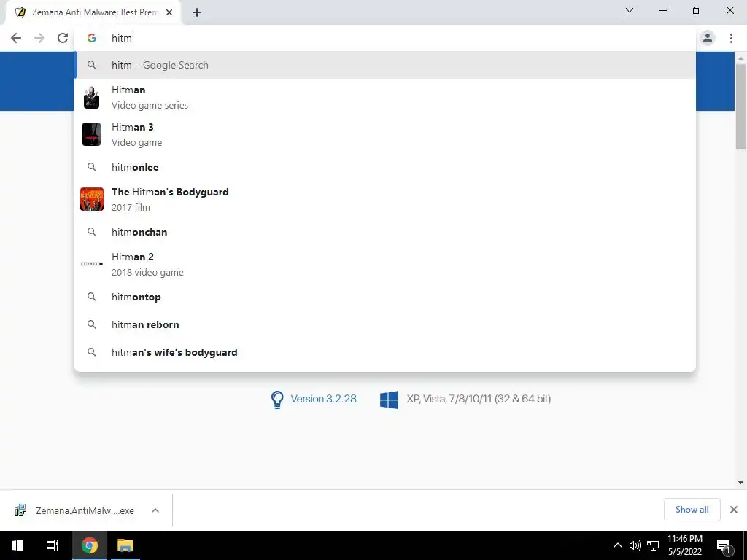
Task: Click Show all downloads
Action: tap(692, 510)
